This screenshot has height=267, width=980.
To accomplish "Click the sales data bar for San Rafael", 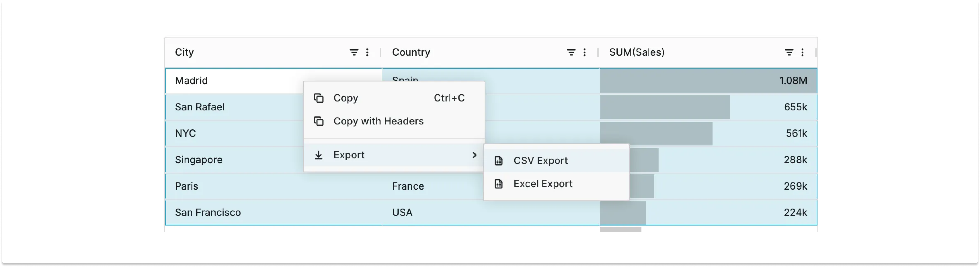I will click(x=664, y=107).
